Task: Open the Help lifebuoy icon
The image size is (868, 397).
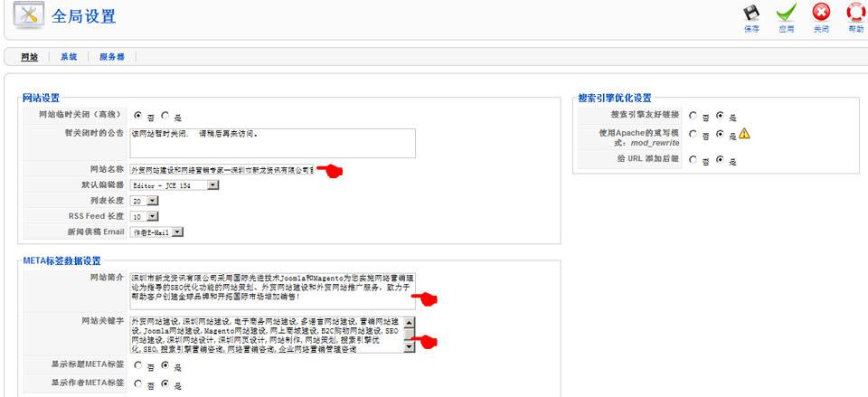Action: 856,12
